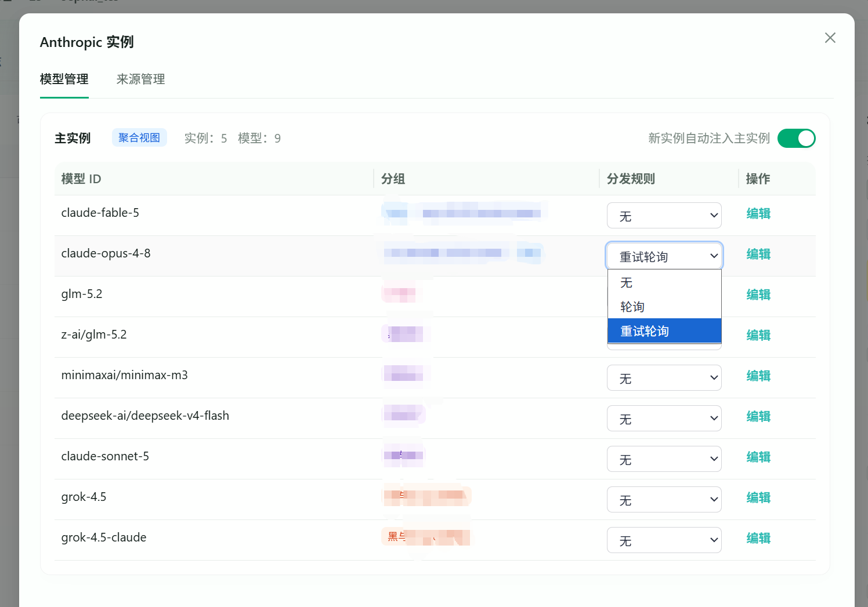Open dispatch rule dropdown for claude-sonnet-5
The image size is (868, 607).
pyautogui.click(x=664, y=459)
